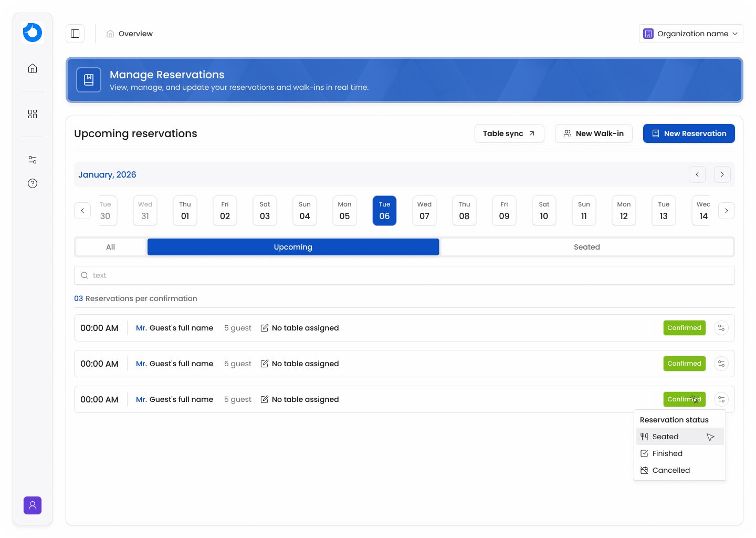The width and height of the screenshot is (756, 538).
Task: Select date Wed 07
Action: tap(425, 211)
